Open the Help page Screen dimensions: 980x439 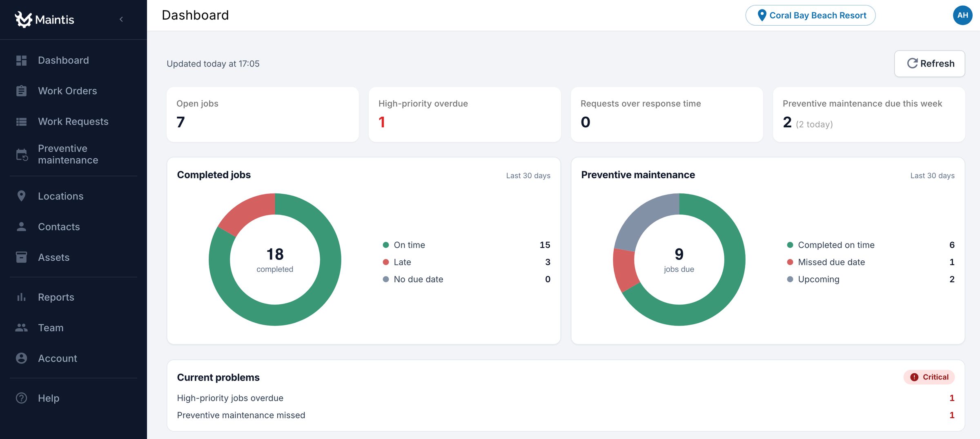pos(73,398)
